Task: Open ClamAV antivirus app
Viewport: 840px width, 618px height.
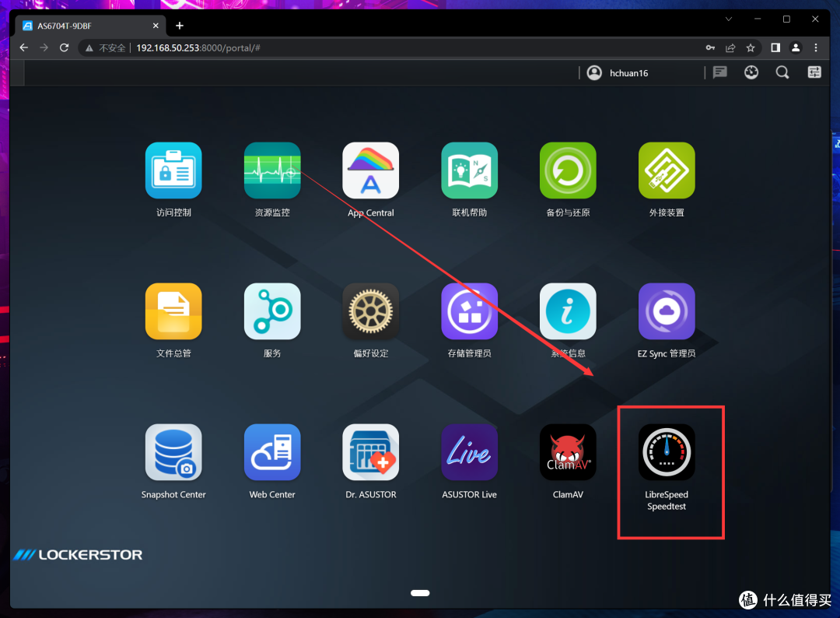Action: click(x=568, y=452)
